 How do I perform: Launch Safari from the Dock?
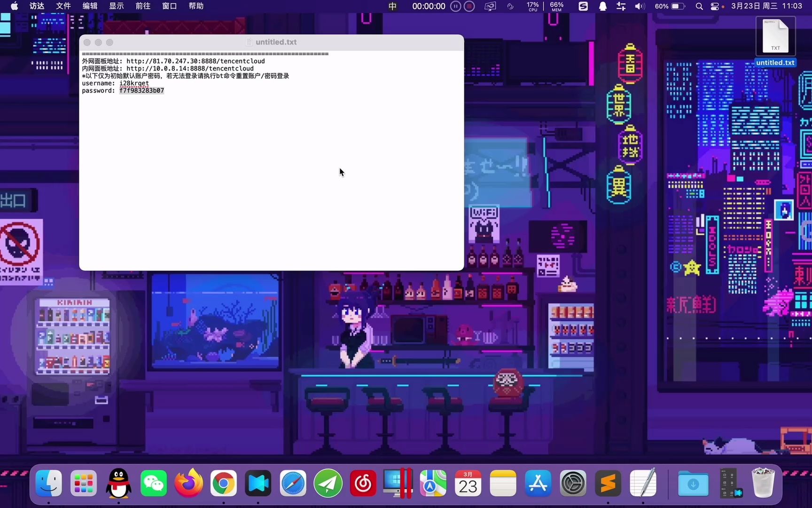pyautogui.click(x=293, y=483)
